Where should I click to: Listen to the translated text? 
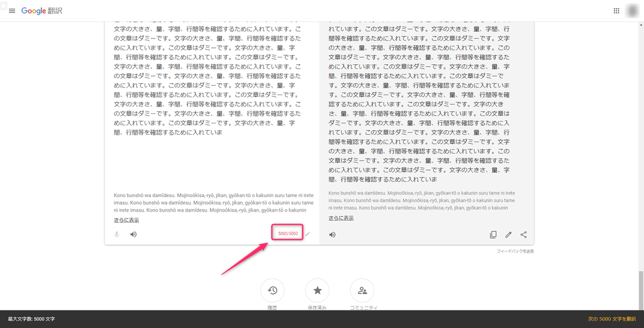tap(332, 235)
